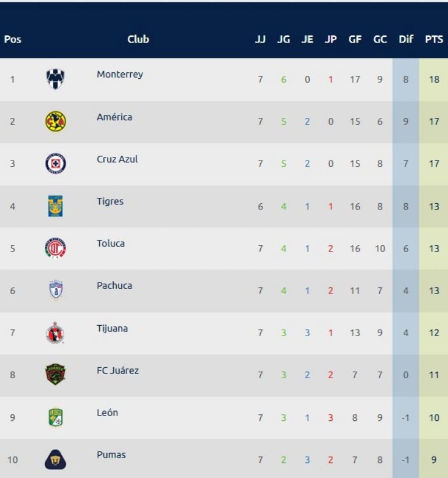Screen dimensions: 448x478
Task: Select the Tijuana Xolos crest icon
Action: [55, 333]
